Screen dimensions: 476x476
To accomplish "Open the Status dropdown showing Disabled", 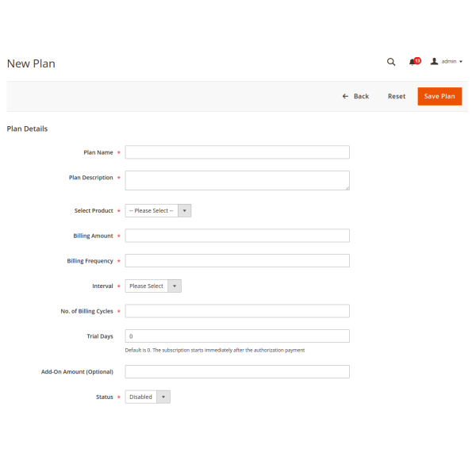I will [148, 397].
